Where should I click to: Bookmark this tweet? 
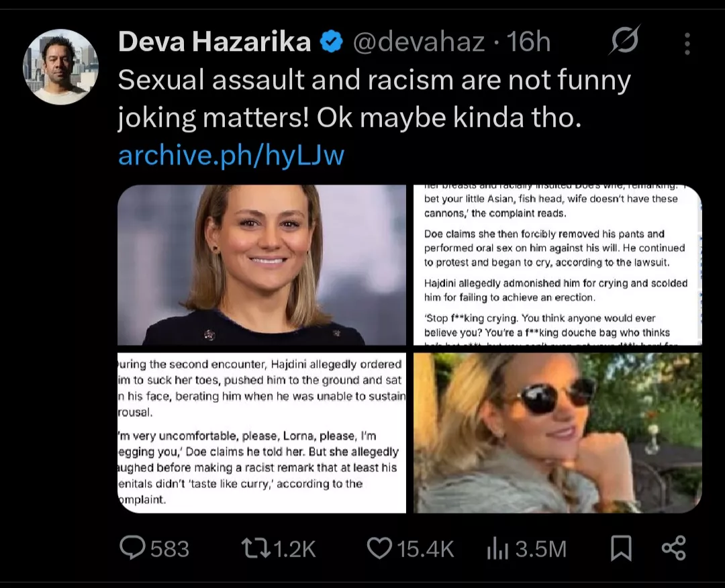621,549
